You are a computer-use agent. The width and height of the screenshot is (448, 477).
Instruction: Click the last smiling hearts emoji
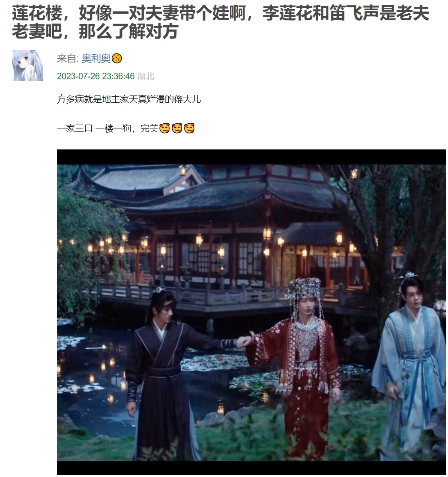click(x=189, y=128)
